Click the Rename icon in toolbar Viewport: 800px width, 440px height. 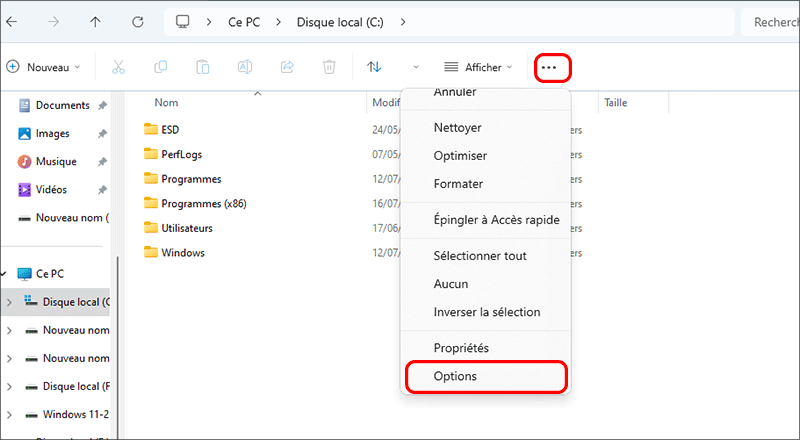click(245, 67)
